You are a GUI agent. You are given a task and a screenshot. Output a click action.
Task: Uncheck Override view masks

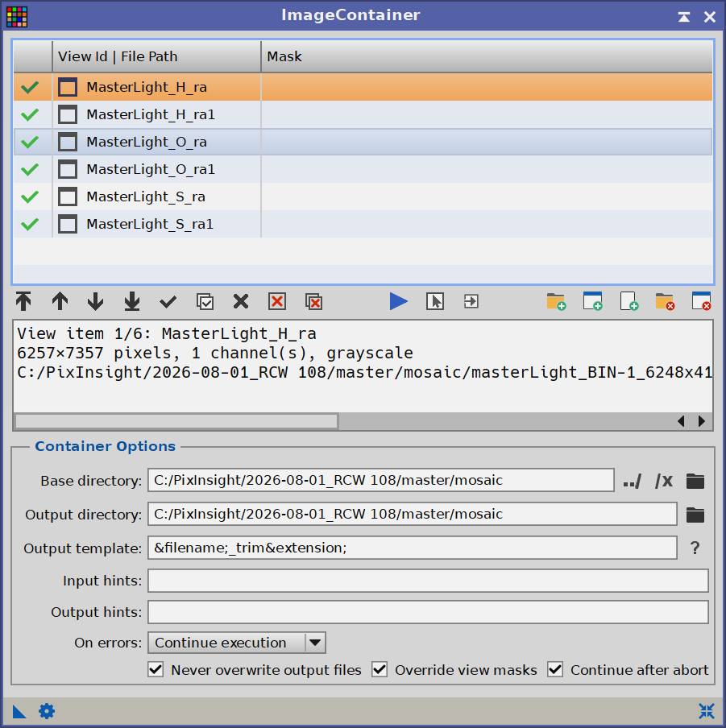pyautogui.click(x=380, y=669)
